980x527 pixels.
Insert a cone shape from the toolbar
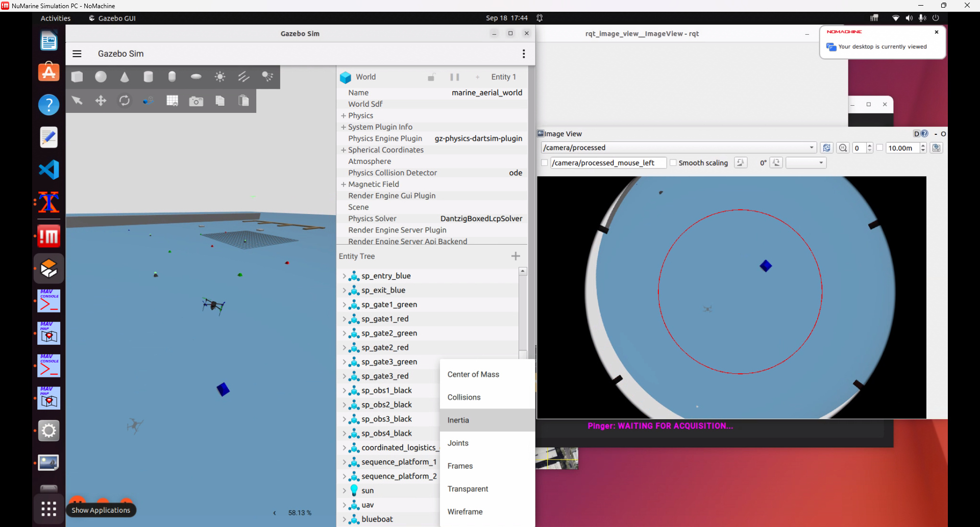125,77
